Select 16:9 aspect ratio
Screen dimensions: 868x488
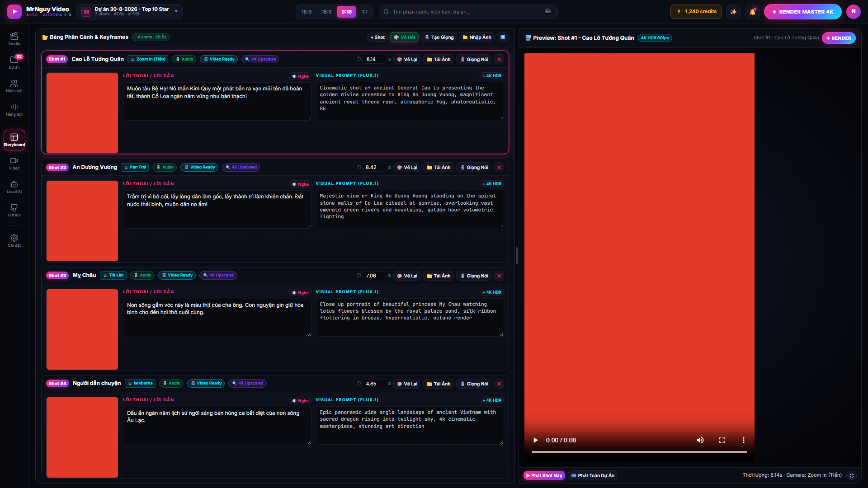click(326, 12)
